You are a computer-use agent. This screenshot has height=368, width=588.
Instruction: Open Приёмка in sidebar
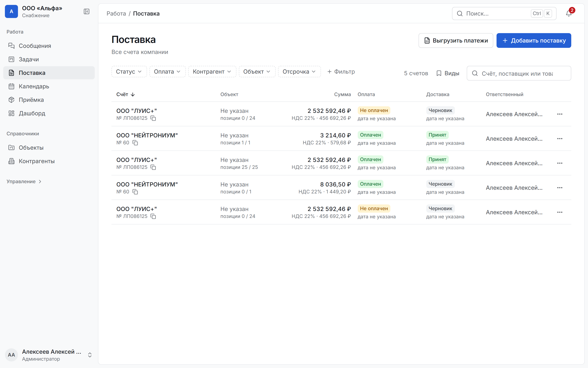tap(49, 100)
